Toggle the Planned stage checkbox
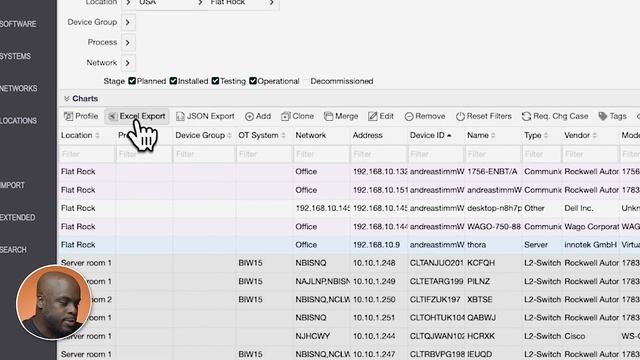Screen dimensions: 640x360 (x=132, y=81)
